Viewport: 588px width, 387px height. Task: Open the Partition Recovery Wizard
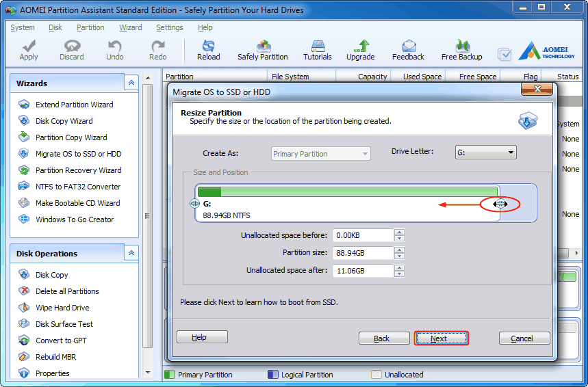point(78,170)
